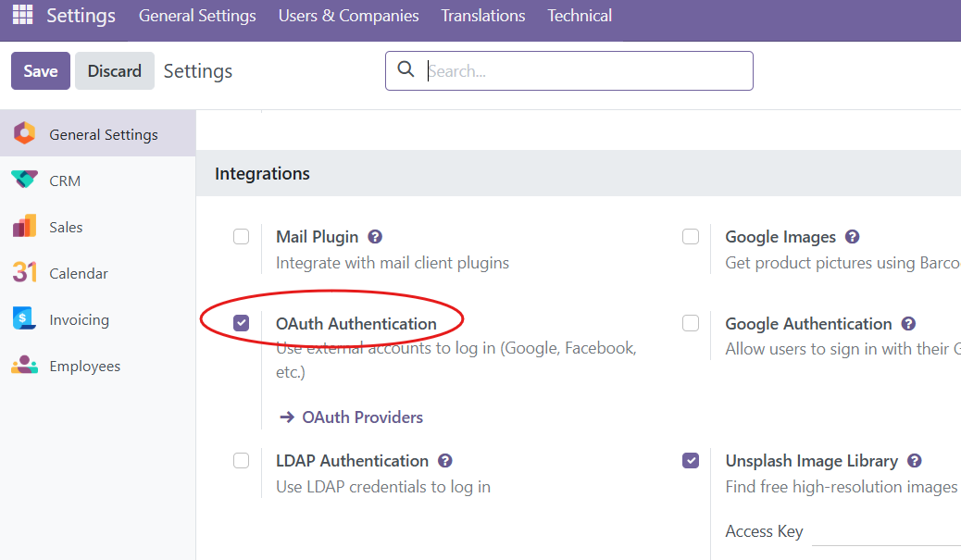
Task: Open the Calendar 31 icon
Action: 24,273
